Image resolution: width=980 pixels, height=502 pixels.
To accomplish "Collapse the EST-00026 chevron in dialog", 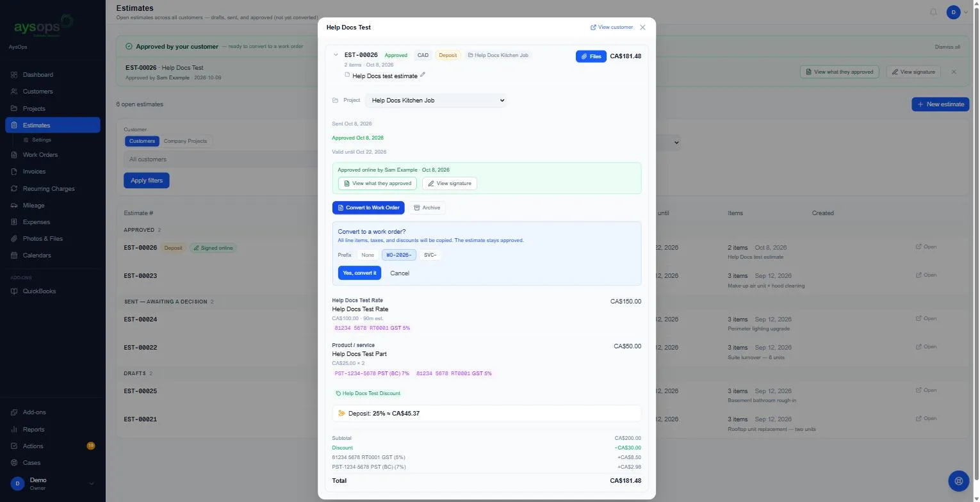I will pos(336,55).
